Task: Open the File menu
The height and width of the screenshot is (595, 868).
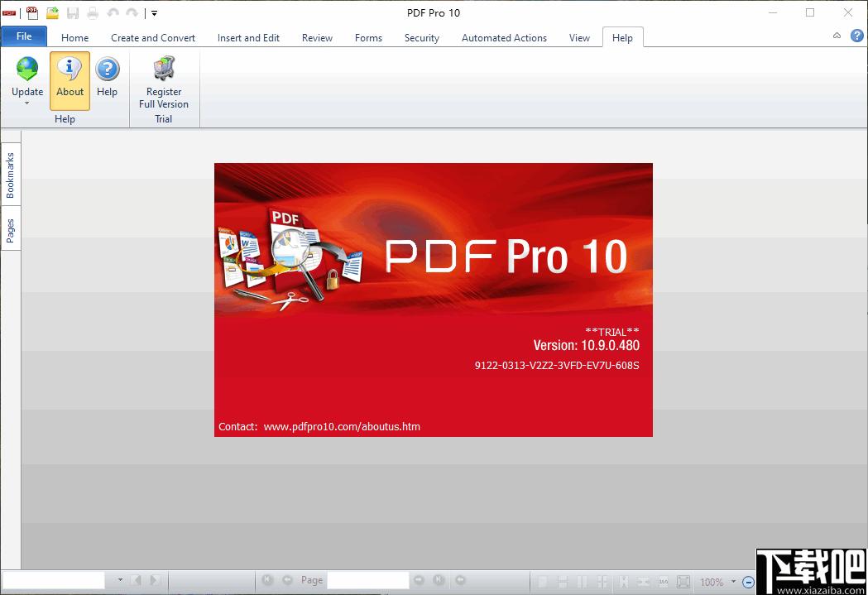Action: [x=24, y=36]
